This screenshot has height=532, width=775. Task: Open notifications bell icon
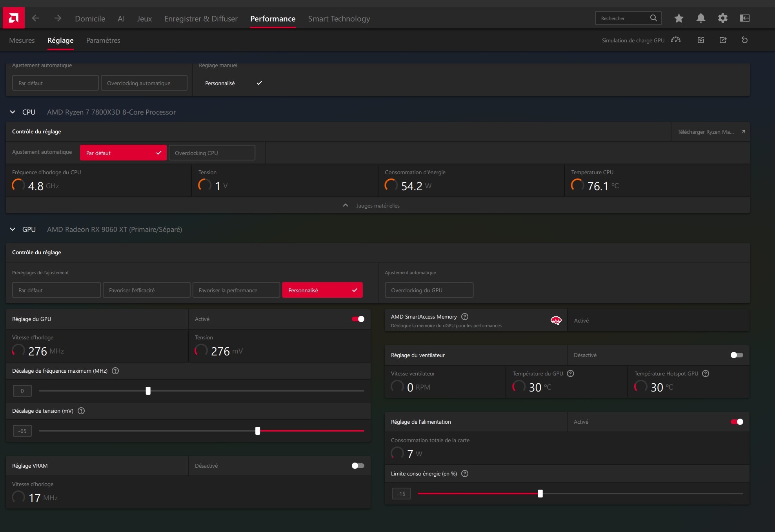pos(700,18)
